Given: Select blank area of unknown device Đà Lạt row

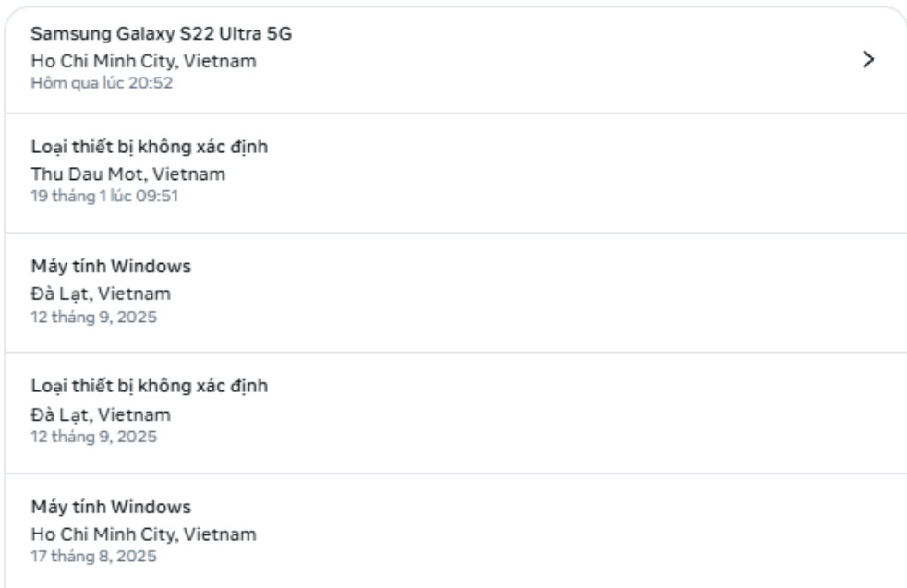Looking at the screenshot, I should [554, 413].
